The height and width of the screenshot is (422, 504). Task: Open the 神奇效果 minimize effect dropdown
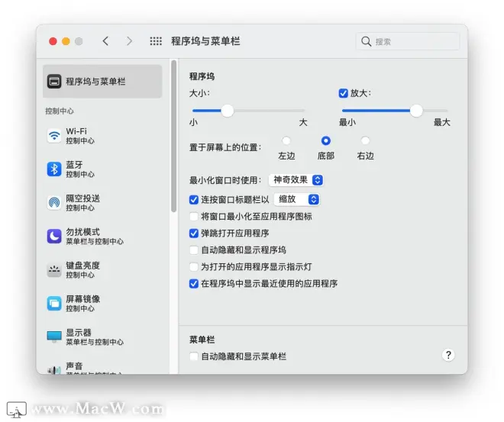pyautogui.click(x=296, y=180)
